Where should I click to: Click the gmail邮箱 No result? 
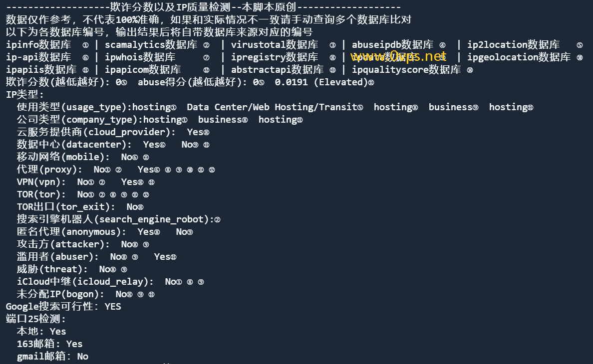click(x=82, y=356)
